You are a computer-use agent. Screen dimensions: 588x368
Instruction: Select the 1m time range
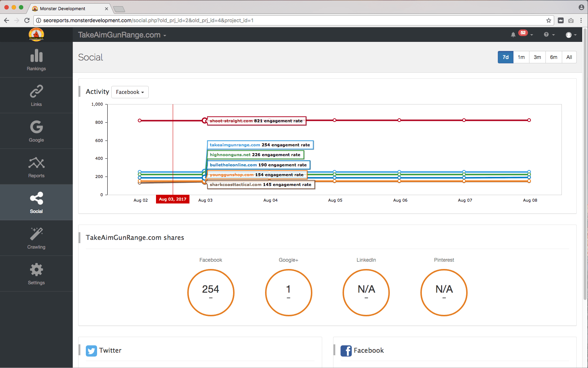tap(521, 57)
